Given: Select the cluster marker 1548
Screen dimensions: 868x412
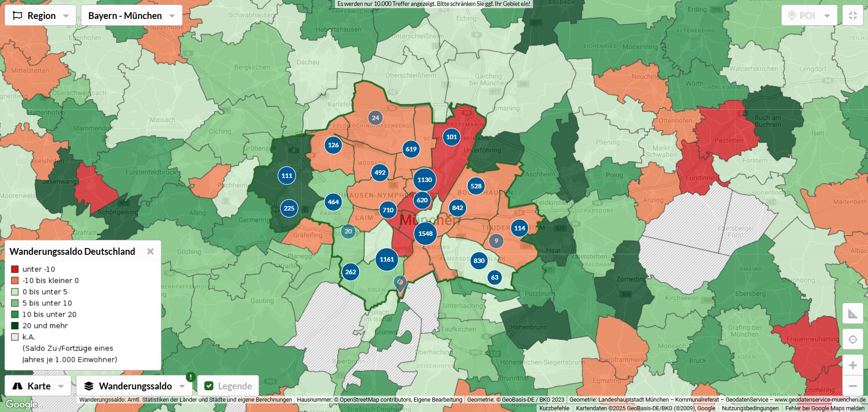Looking at the screenshot, I should click(x=425, y=234).
